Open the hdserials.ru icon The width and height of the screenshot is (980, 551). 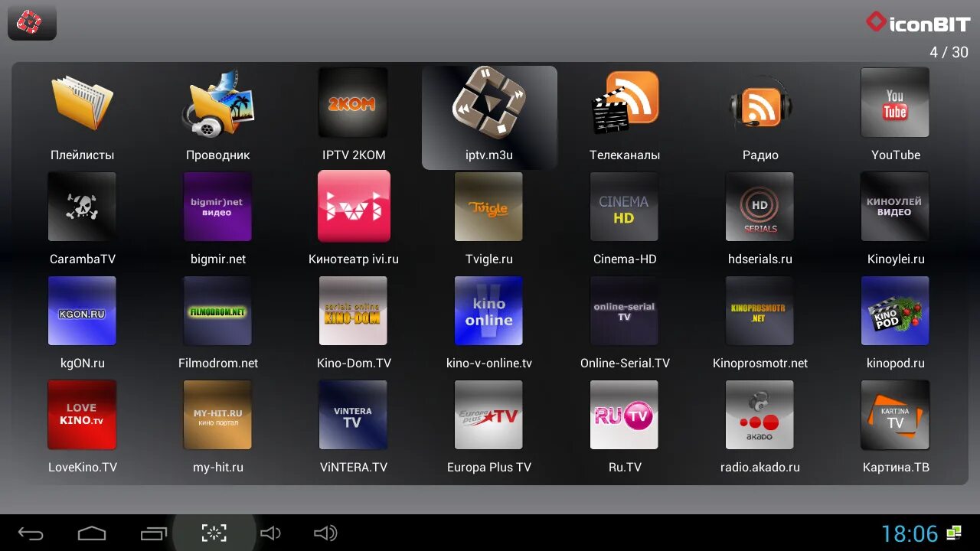coord(759,207)
